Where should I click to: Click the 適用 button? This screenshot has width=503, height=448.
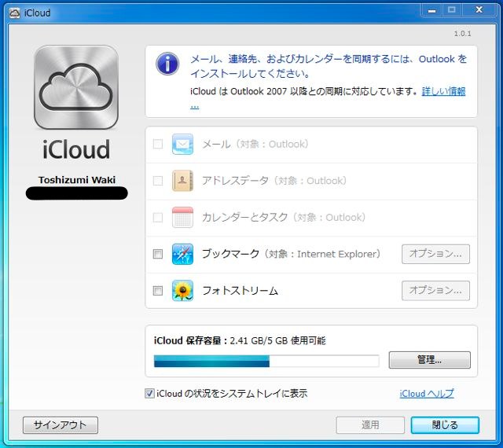pyautogui.click(x=370, y=425)
